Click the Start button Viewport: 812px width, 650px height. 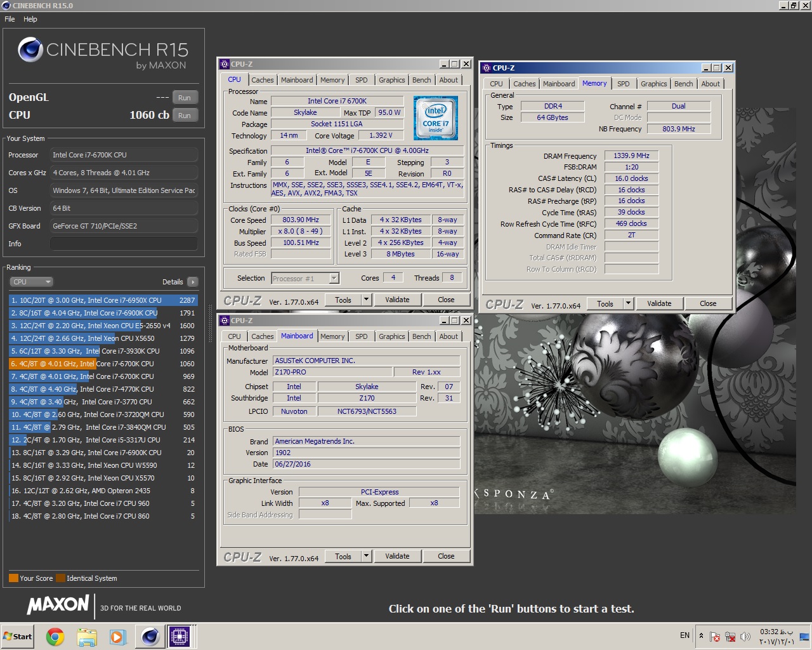tap(18, 636)
